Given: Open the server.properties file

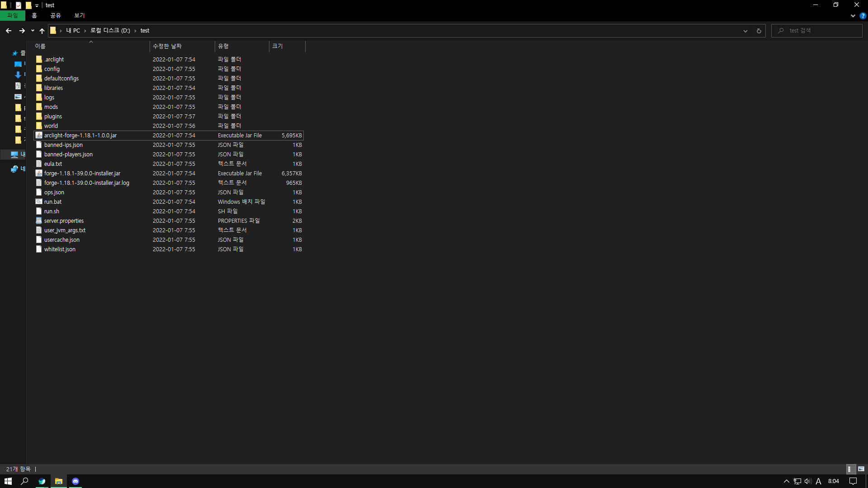Looking at the screenshot, I should [x=63, y=221].
